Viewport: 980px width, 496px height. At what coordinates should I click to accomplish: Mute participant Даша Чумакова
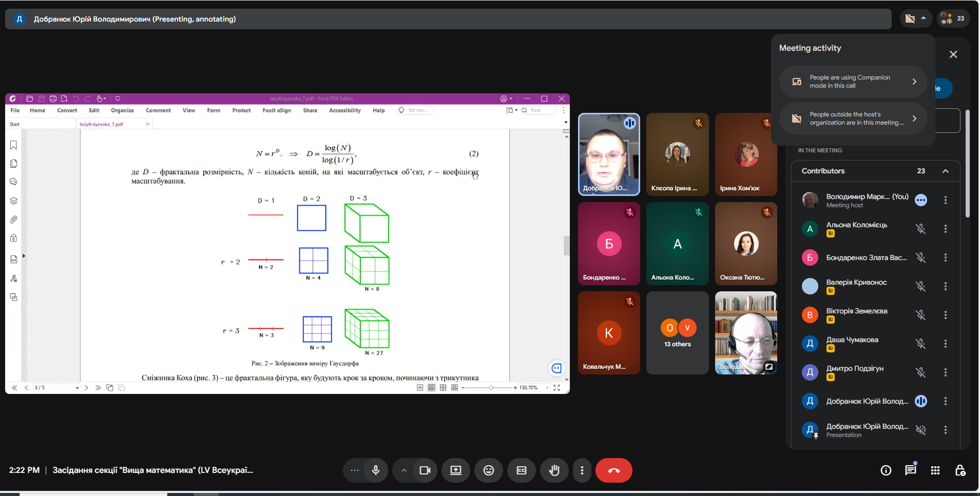(x=920, y=344)
